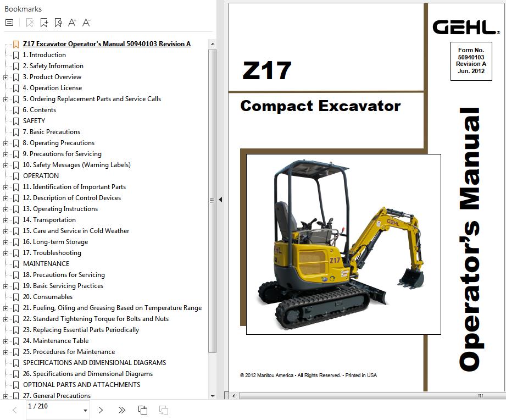Open 21. Fueling, Oiling and Greasing bookmark
This screenshot has width=506, height=420.
pyautogui.click(x=112, y=308)
